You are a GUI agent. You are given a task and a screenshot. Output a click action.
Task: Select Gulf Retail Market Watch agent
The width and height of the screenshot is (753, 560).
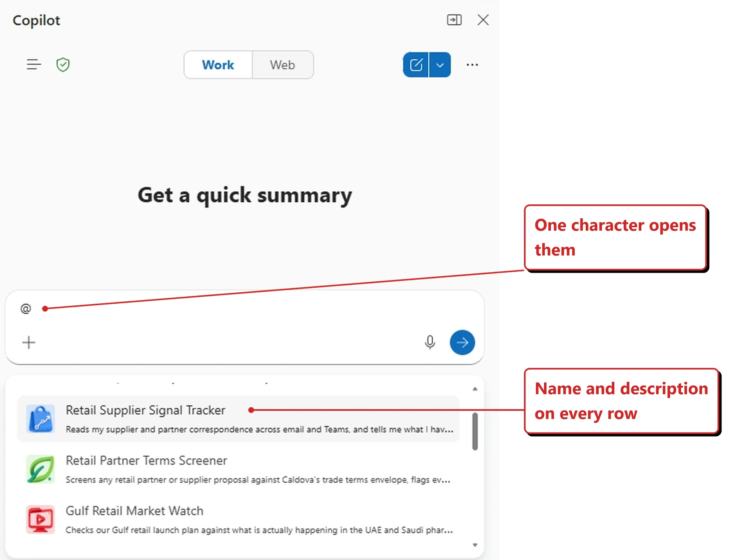[238, 519]
